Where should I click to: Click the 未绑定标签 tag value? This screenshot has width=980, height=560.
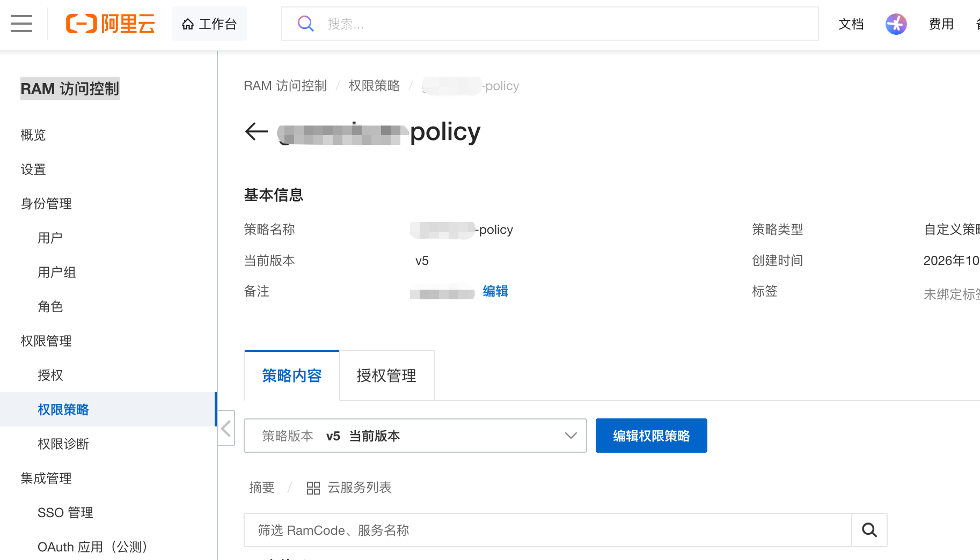tap(952, 294)
